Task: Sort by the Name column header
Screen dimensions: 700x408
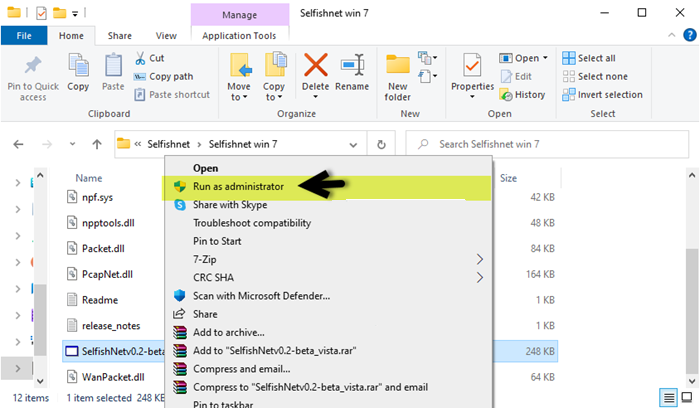Action: 89,178
